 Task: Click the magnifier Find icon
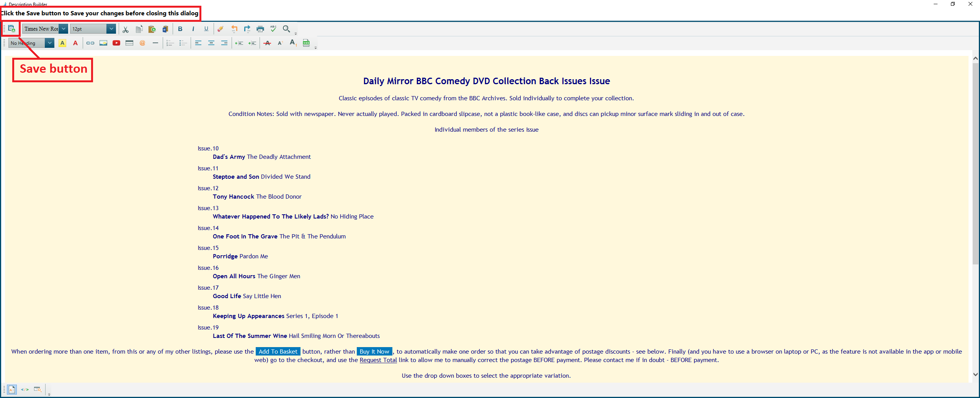pos(286,29)
